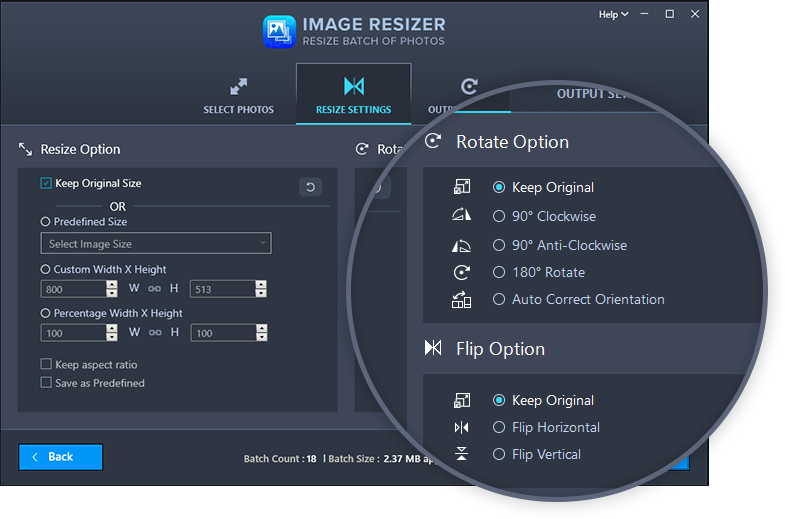The height and width of the screenshot is (519, 785).
Task: Click the Select Photos arrows icon
Action: coord(238,87)
